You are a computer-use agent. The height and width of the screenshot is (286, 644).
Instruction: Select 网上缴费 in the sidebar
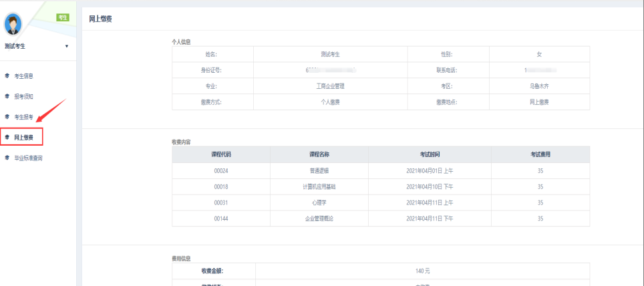click(24, 137)
